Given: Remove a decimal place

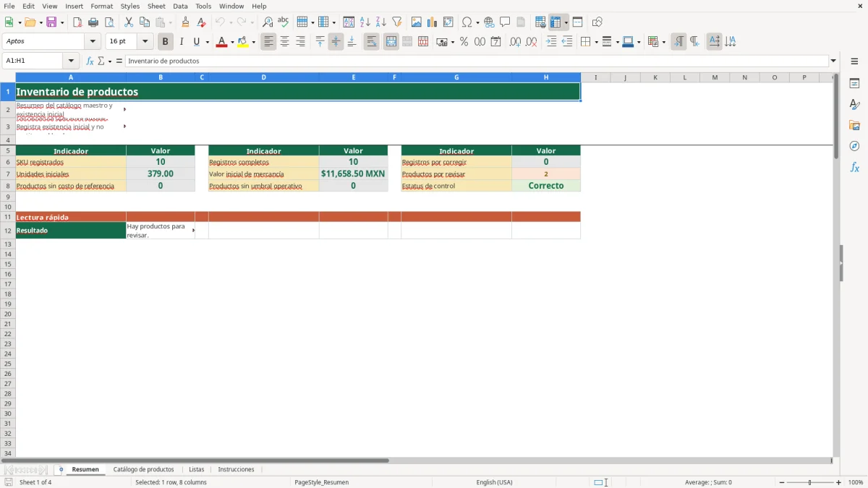Looking at the screenshot, I should point(531,42).
